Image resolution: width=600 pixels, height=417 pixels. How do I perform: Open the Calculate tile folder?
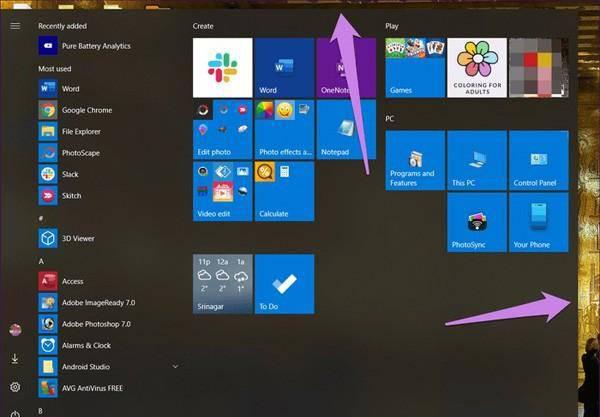(284, 191)
